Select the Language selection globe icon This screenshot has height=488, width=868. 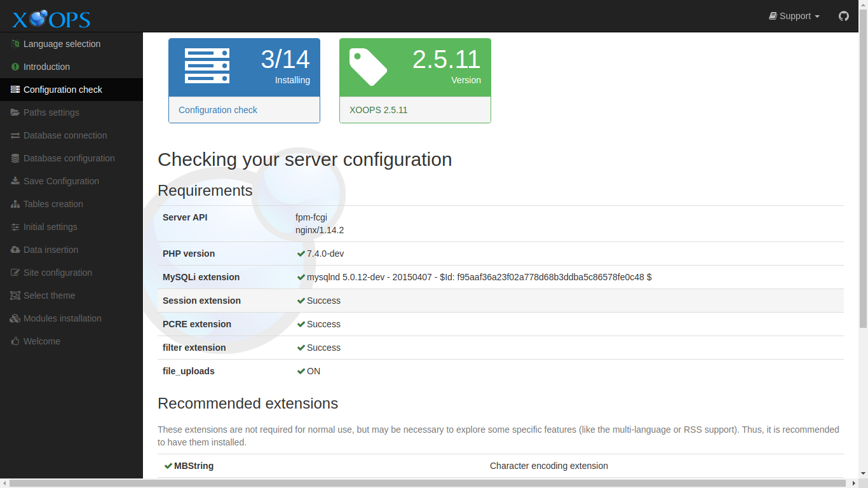[15, 43]
